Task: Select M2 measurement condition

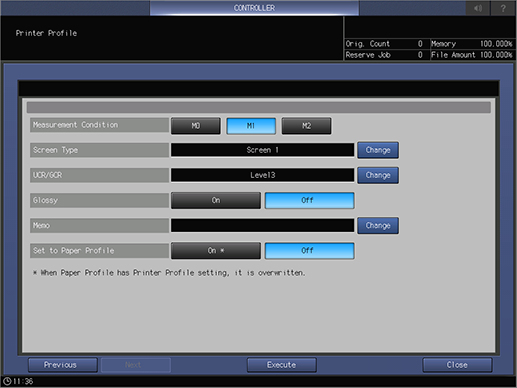Action: [306, 126]
